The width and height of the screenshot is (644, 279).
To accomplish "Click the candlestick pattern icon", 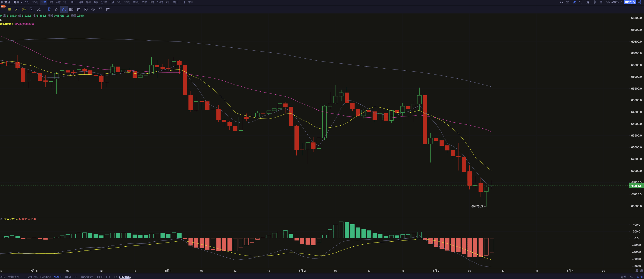I will pyautogui.click(x=71, y=10).
